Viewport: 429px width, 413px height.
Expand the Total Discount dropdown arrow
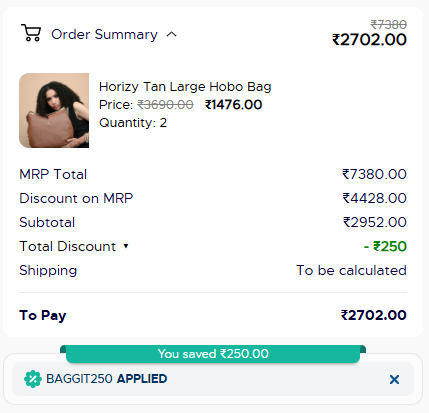126,246
